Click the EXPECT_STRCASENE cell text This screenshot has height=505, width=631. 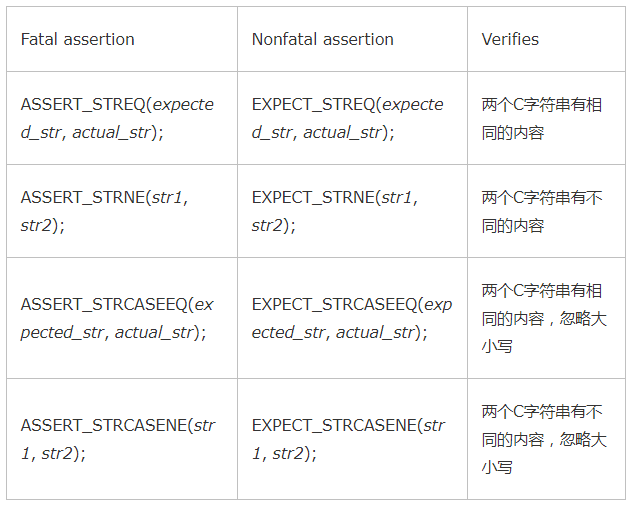pyautogui.click(x=348, y=439)
